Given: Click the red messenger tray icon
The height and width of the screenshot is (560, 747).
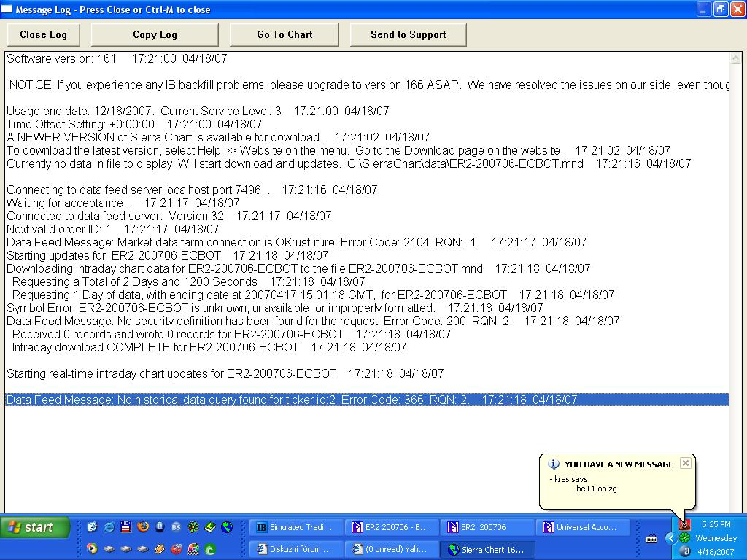Looking at the screenshot, I should click(684, 525).
